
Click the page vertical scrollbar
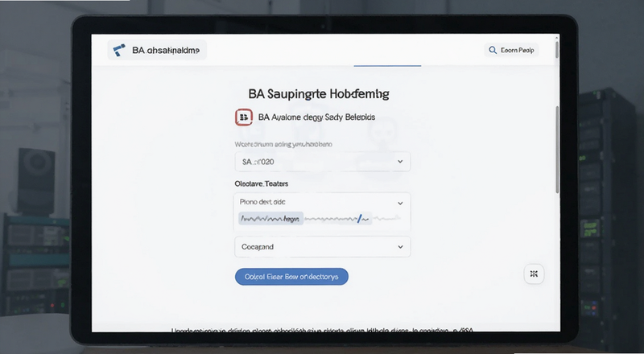pyautogui.click(x=557, y=150)
